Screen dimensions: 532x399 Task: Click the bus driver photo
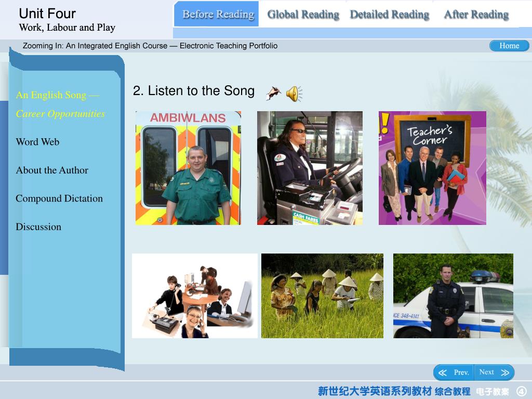tap(310, 168)
